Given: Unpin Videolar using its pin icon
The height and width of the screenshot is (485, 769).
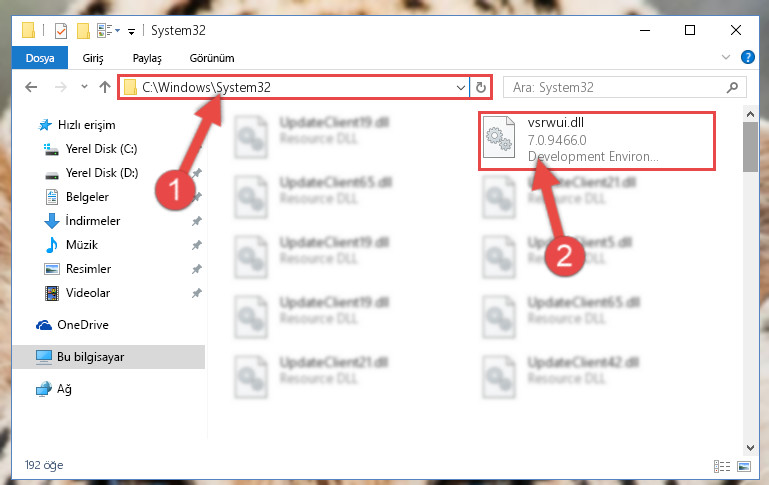Looking at the screenshot, I should tap(197, 293).
